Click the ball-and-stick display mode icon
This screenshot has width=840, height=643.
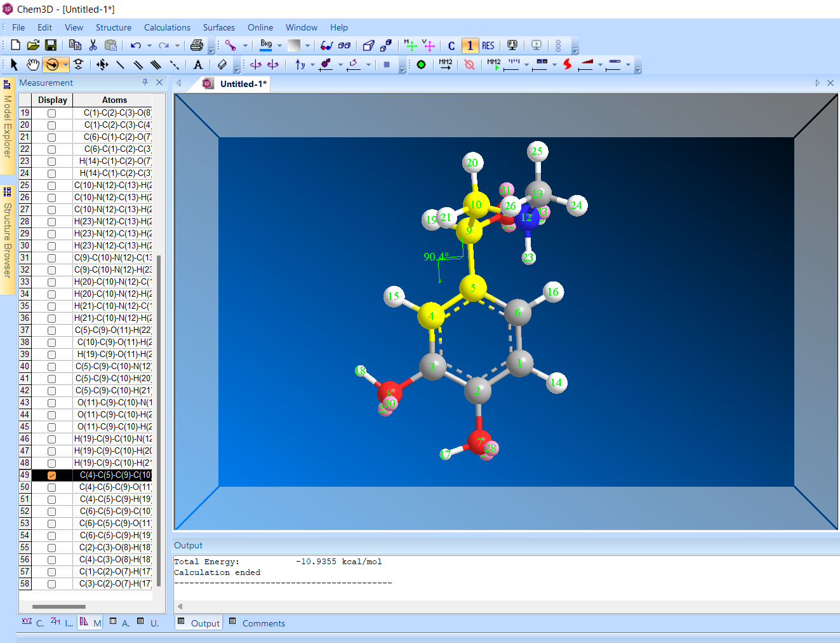[x=230, y=45]
